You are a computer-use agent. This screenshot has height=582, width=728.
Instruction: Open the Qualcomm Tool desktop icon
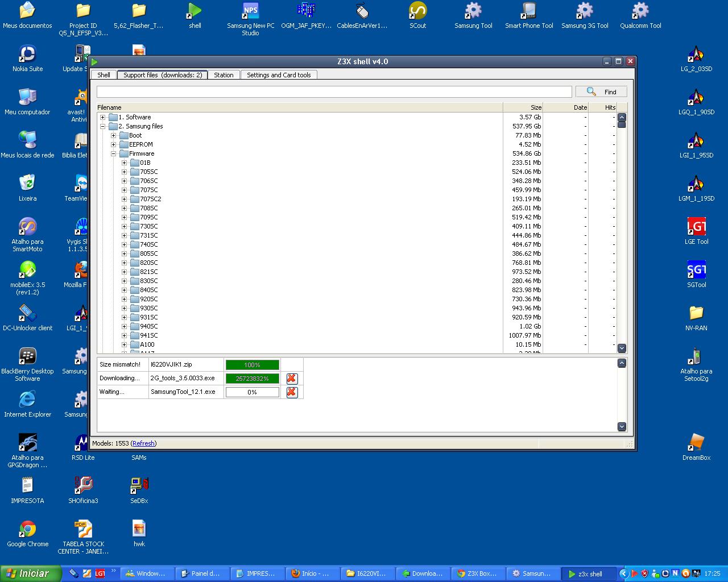pyautogui.click(x=640, y=15)
